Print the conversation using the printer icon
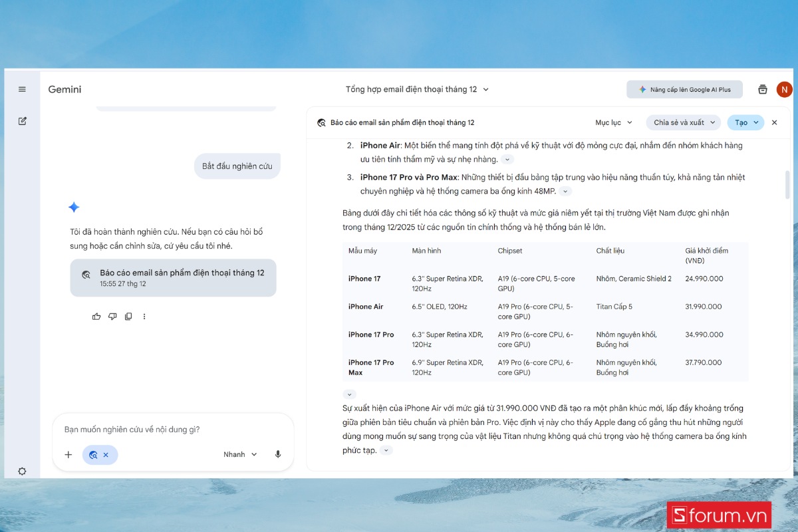The width and height of the screenshot is (798, 532). pos(762,89)
